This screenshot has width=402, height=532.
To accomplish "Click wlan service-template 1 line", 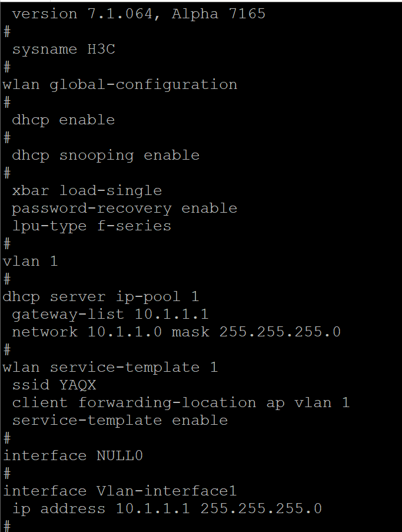I will (111, 367).
